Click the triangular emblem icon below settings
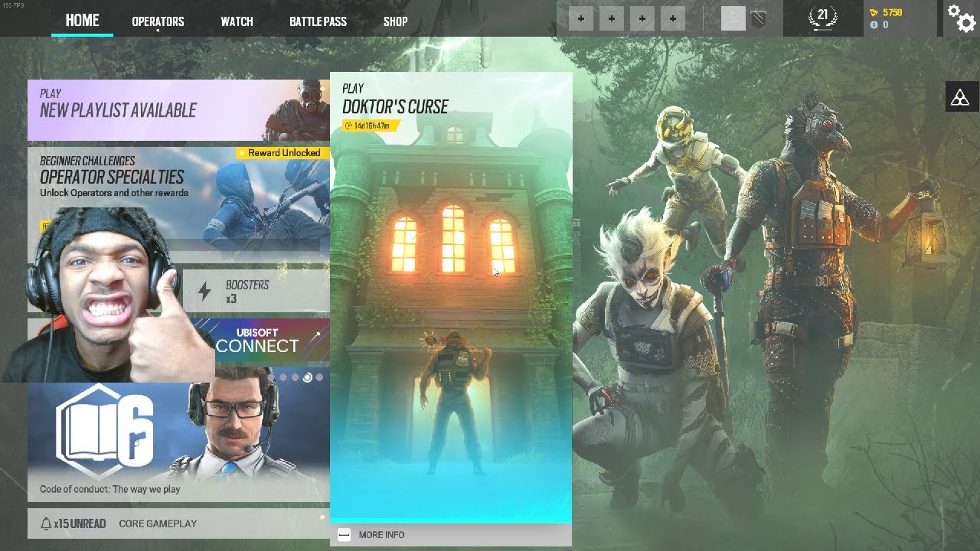Viewport: 980px width, 551px height. pyautogui.click(x=961, y=97)
